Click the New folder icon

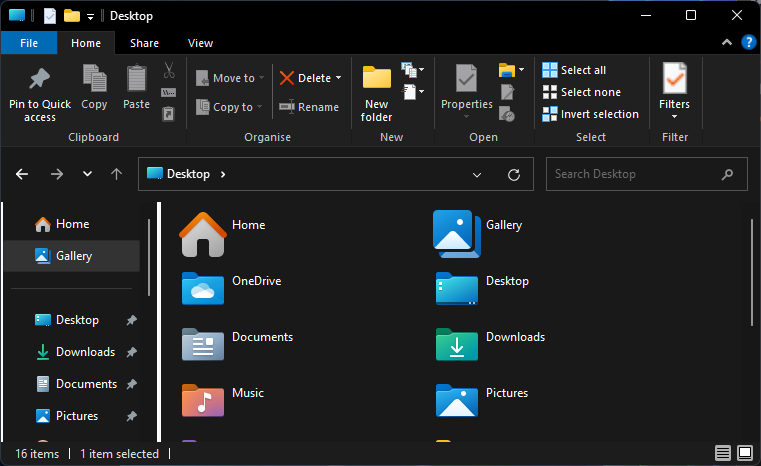[x=377, y=79]
